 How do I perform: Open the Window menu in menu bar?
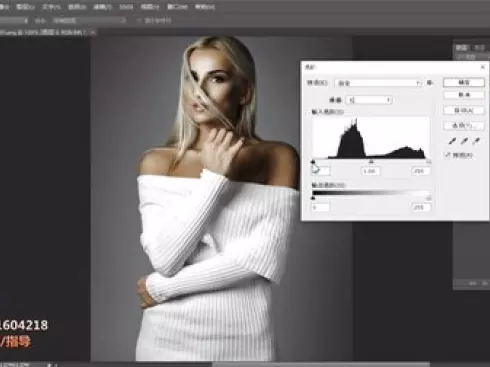click(177, 7)
